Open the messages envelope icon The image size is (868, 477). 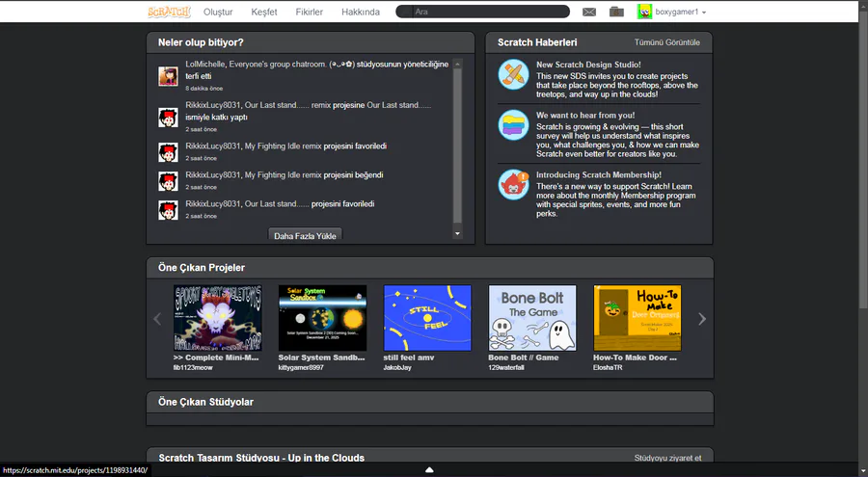coord(589,12)
